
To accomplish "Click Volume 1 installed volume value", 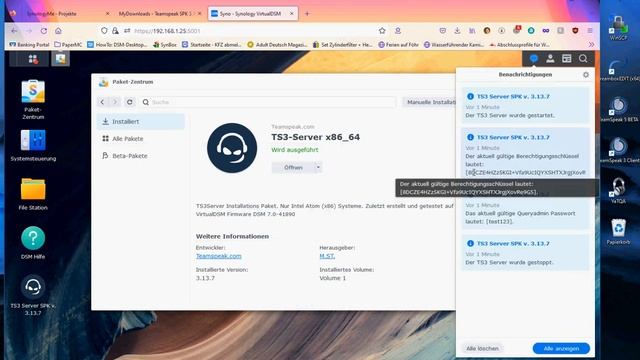I will click(333, 278).
